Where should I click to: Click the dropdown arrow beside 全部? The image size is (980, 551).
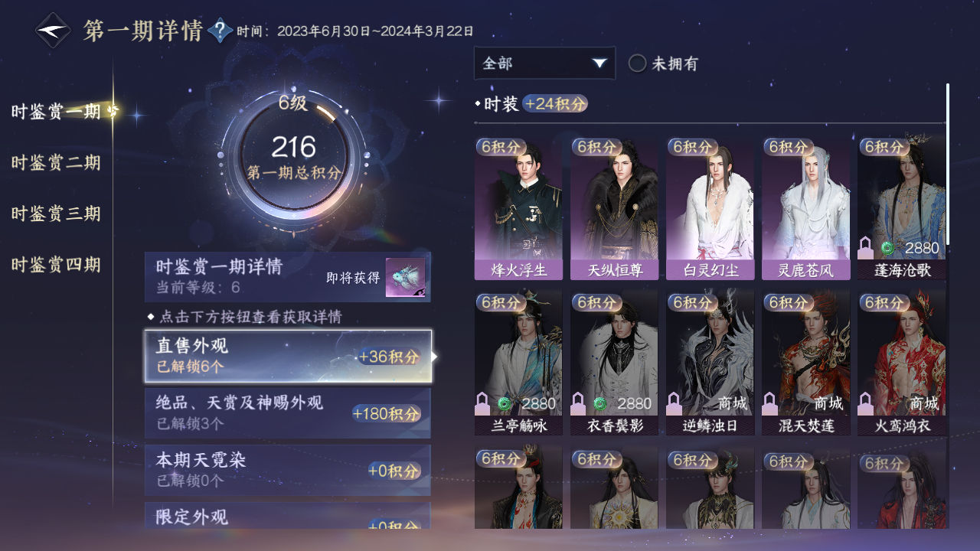tap(599, 64)
